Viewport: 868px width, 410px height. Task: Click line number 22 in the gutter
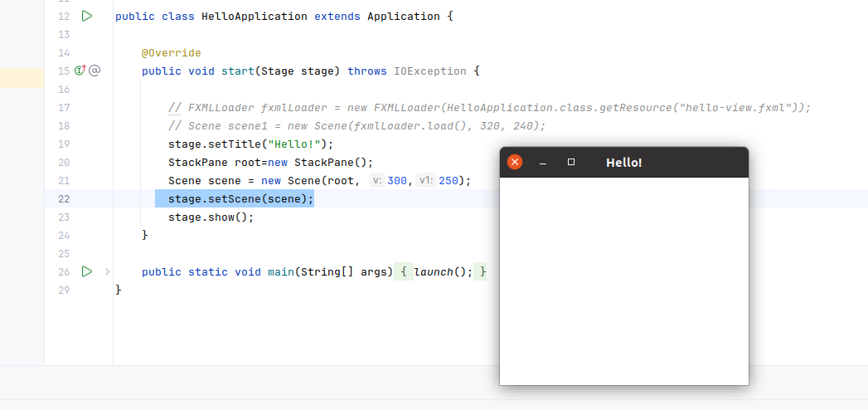[64, 199]
